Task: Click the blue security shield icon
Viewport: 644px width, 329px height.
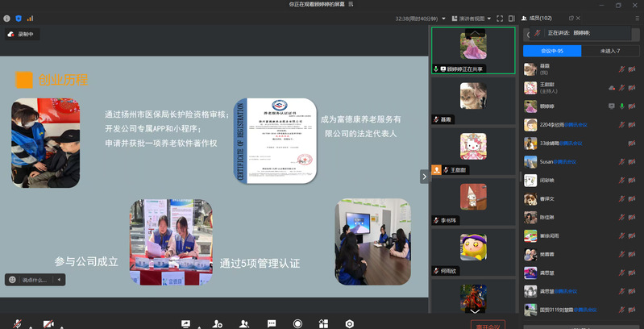Action: coord(19,18)
